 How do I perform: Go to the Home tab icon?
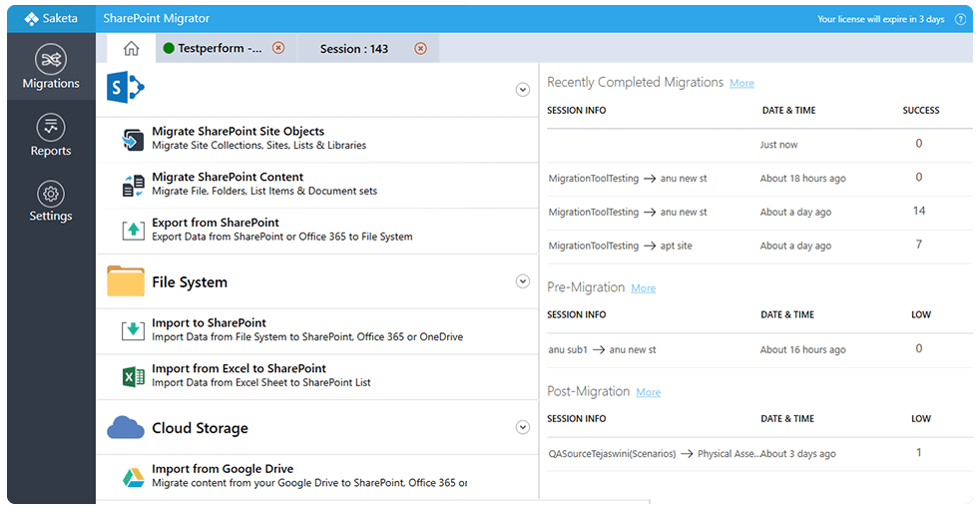pos(132,48)
